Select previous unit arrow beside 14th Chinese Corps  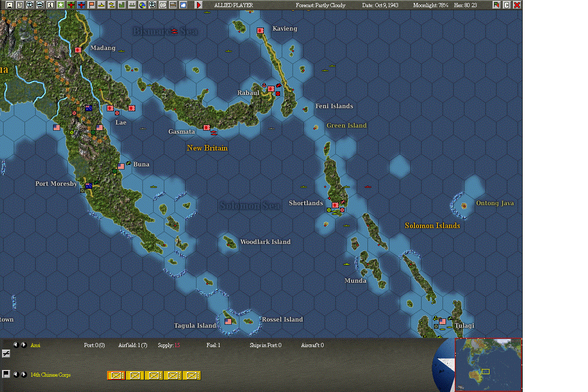tap(16, 374)
